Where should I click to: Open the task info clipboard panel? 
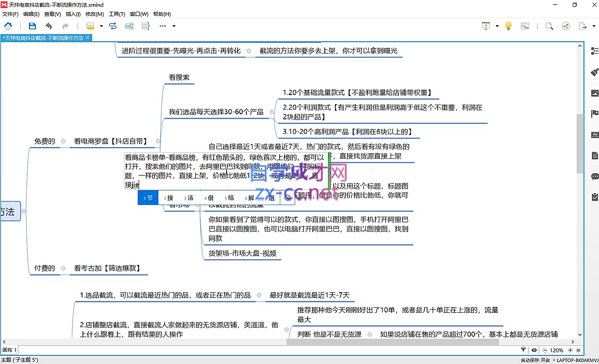[594, 197]
